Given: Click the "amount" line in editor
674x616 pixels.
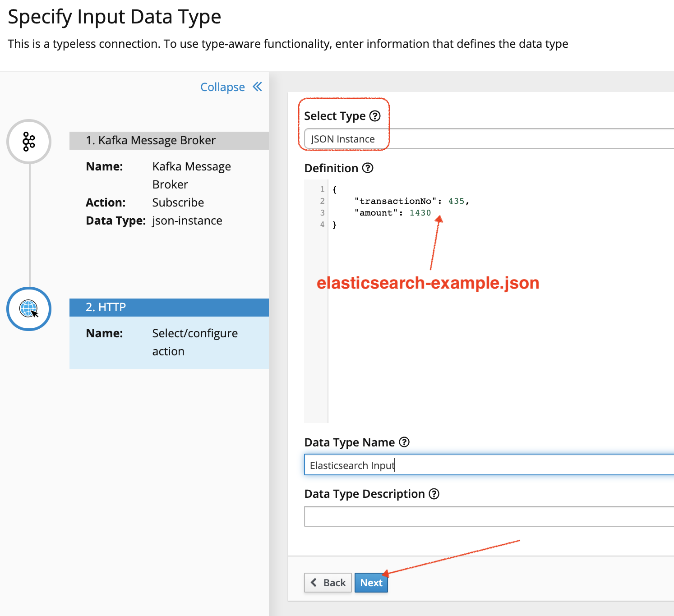Looking at the screenshot, I should point(392,213).
